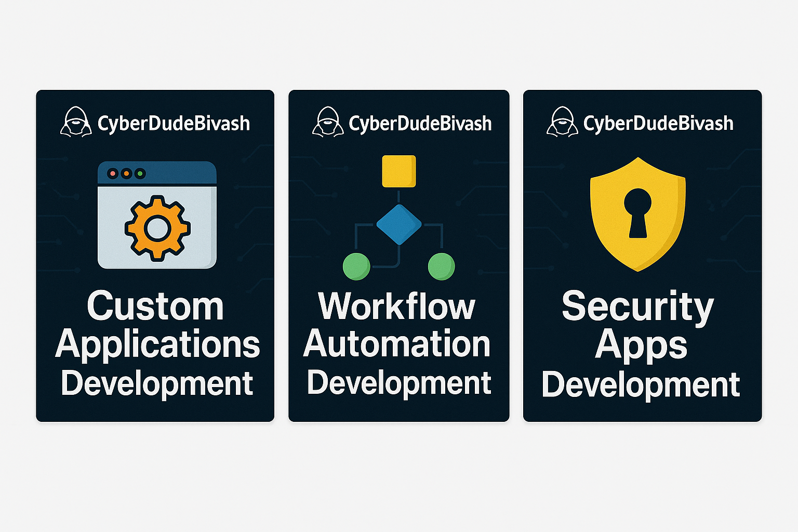Click the blue title bar of the window icon

coord(177,174)
